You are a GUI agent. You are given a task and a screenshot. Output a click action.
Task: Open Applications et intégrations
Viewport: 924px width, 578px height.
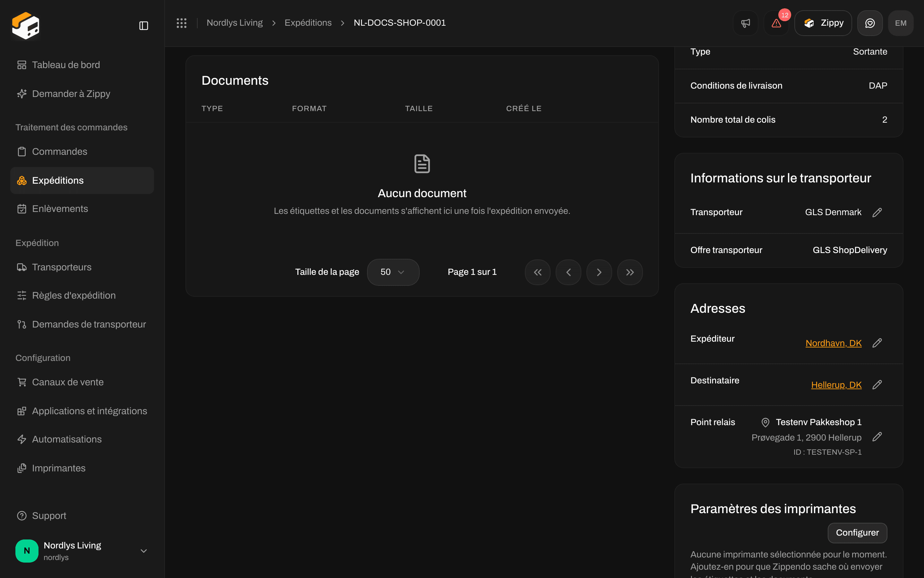[82, 411]
